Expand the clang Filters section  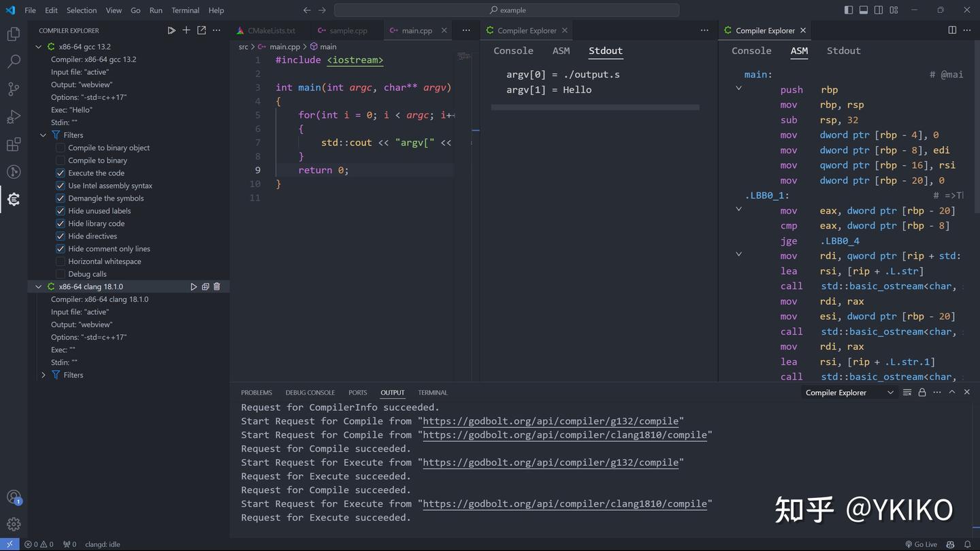pos(44,375)
